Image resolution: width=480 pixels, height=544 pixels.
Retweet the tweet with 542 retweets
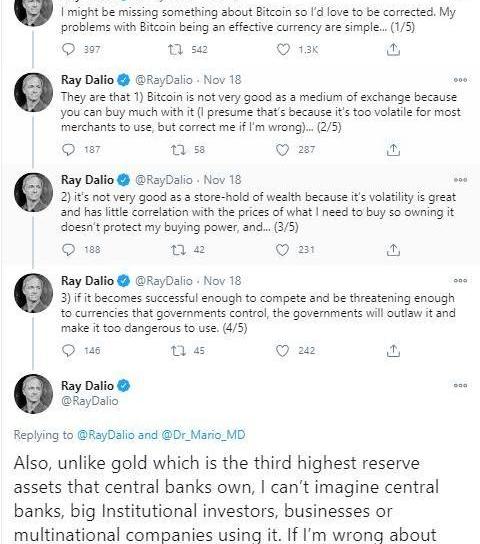pyautogui.click(x=175, y=50)
